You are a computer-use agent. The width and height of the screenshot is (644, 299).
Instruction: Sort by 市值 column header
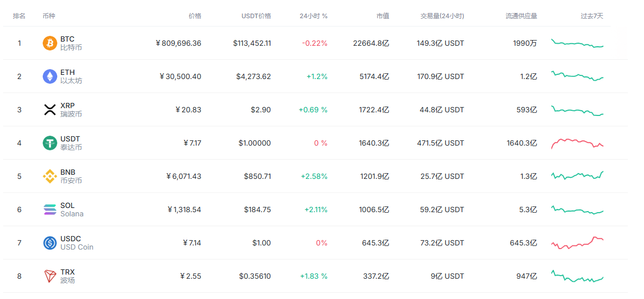click(x=383, y=16)
